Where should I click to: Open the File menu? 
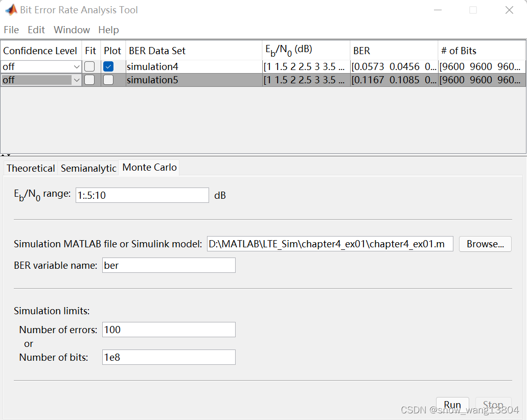(11, 30)
